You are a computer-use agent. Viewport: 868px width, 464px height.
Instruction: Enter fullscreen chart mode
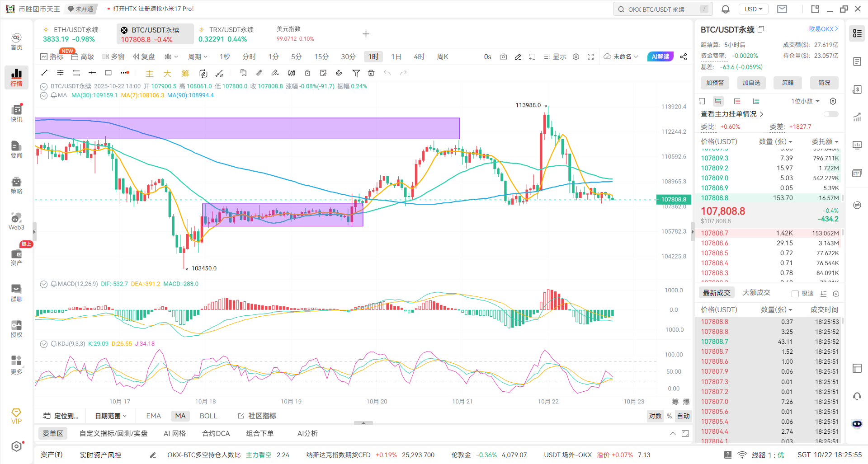pyautogui.click(x=590, y=56)
